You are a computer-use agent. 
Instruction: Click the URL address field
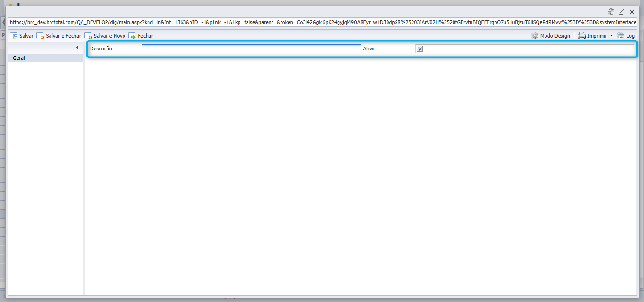(x=322, y=22)
